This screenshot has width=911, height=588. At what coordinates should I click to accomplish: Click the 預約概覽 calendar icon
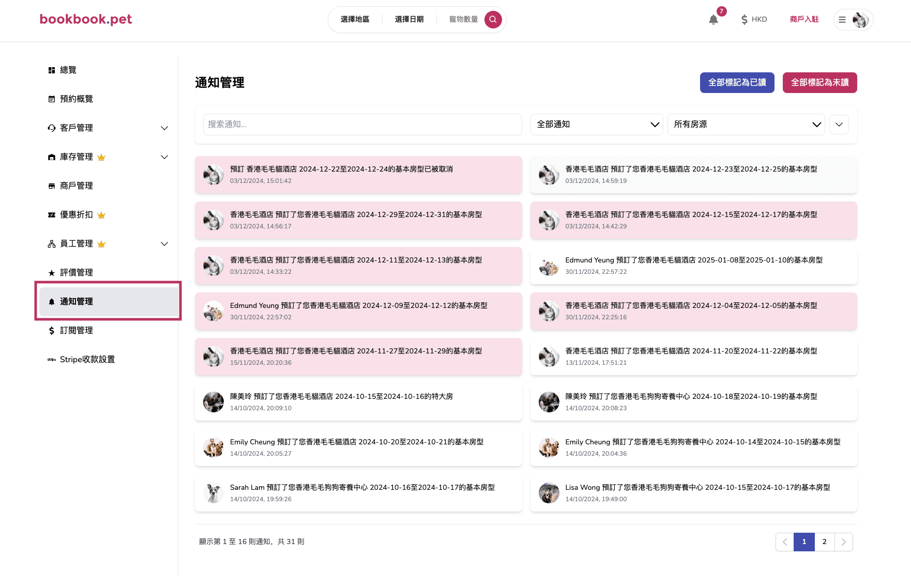[x=52, y=99]
